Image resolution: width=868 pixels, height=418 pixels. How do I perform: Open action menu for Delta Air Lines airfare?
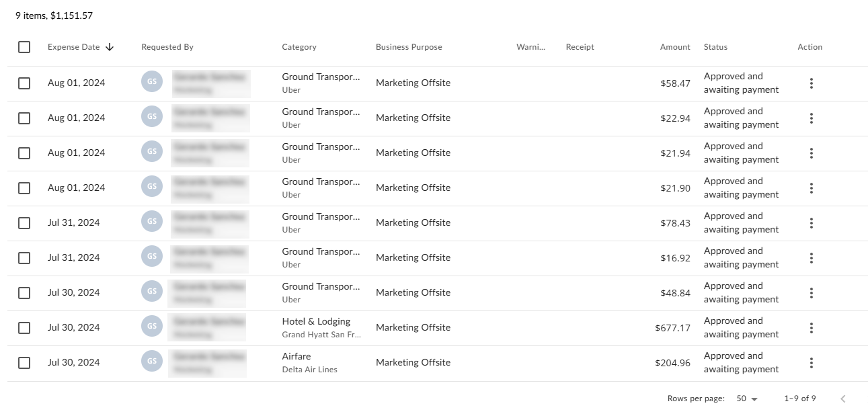[811, 363]
